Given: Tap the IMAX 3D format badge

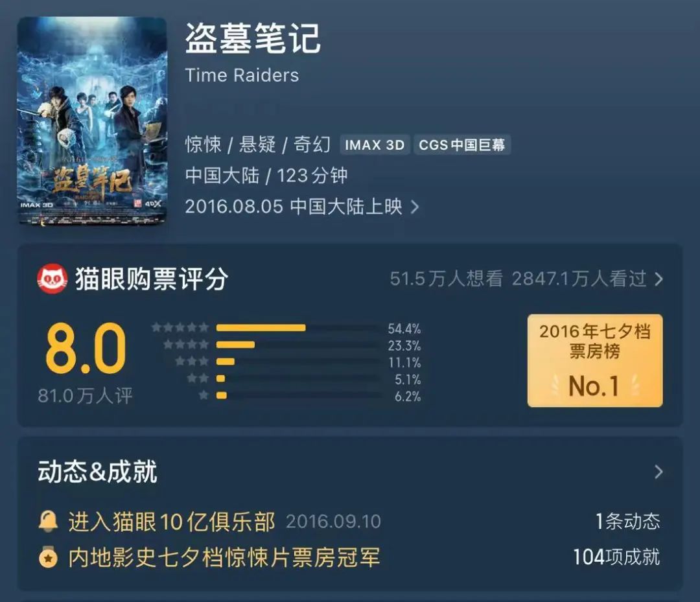Looking at the screenshot, I should (375, 145).
